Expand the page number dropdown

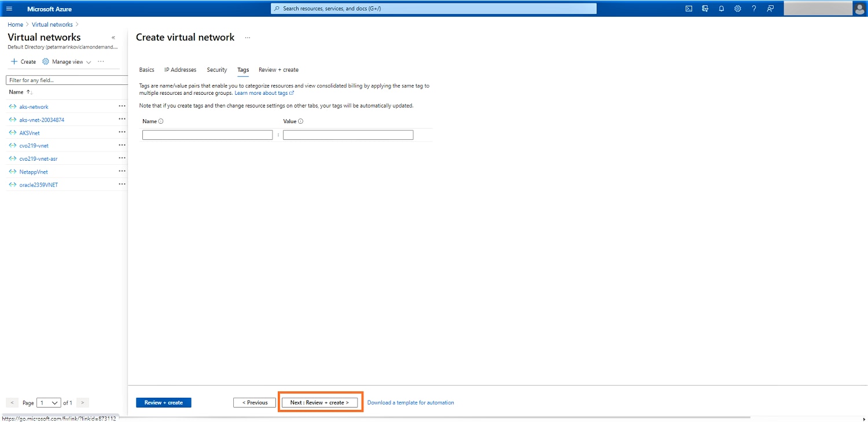coord(49,402)
